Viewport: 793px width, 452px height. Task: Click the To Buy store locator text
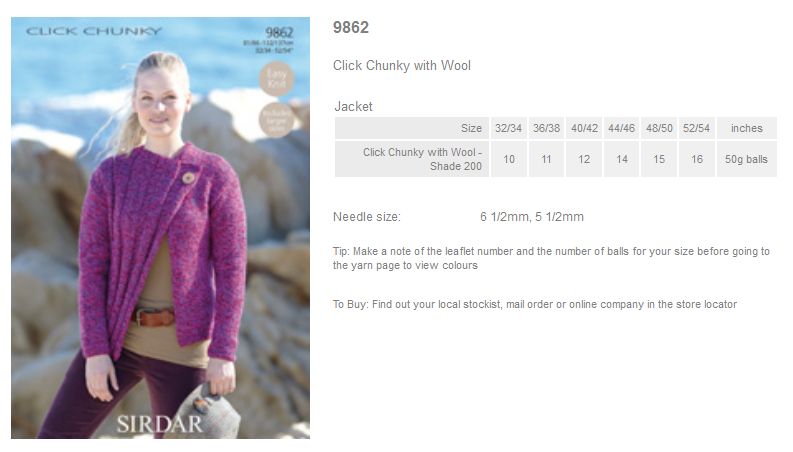pyautogui.click(x=535, y=304)
